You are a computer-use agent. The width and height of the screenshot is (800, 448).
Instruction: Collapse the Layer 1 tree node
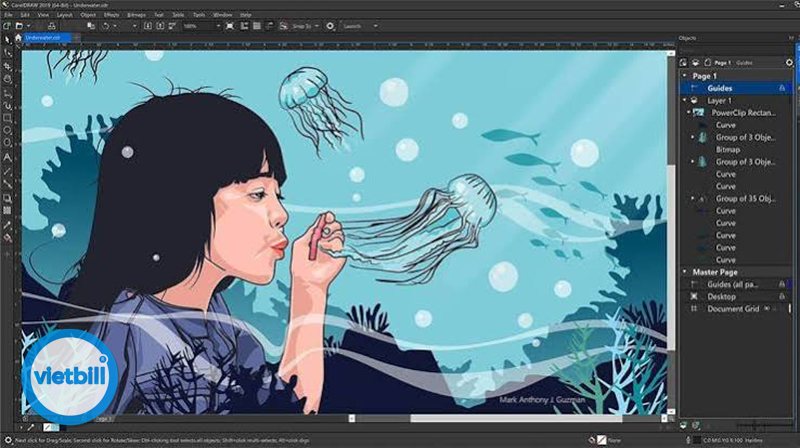tap(685, 100)
